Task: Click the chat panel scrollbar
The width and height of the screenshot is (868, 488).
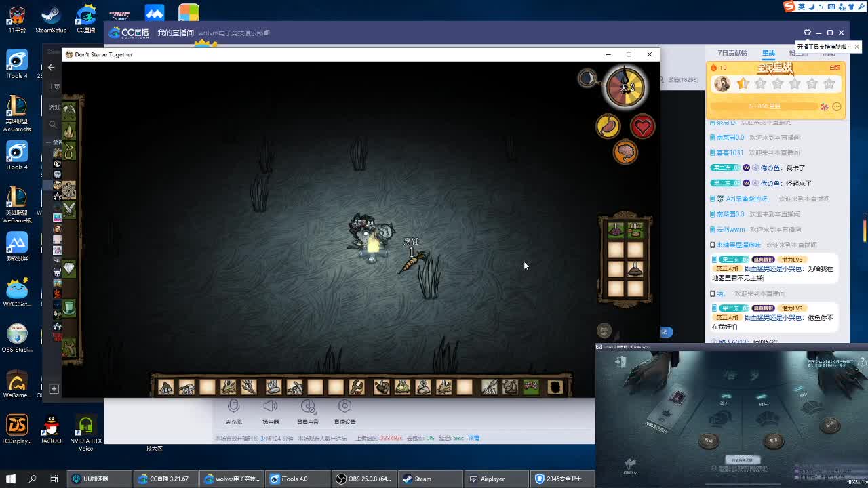Action: click(x=864, y=227)
